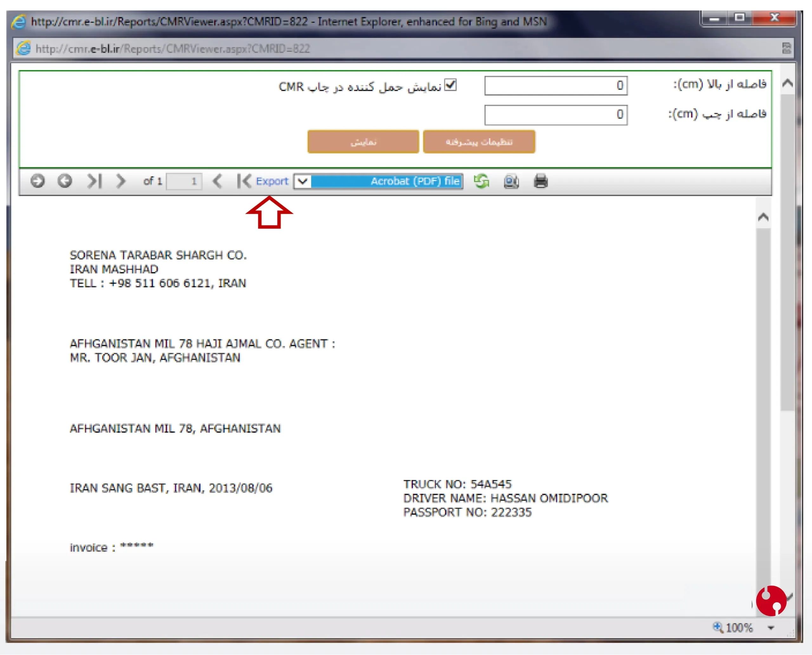The height and width of the screenshot is (655, 812).
Task: Click the outer vertical scrollbar thumb
Action: coord(788,252)
